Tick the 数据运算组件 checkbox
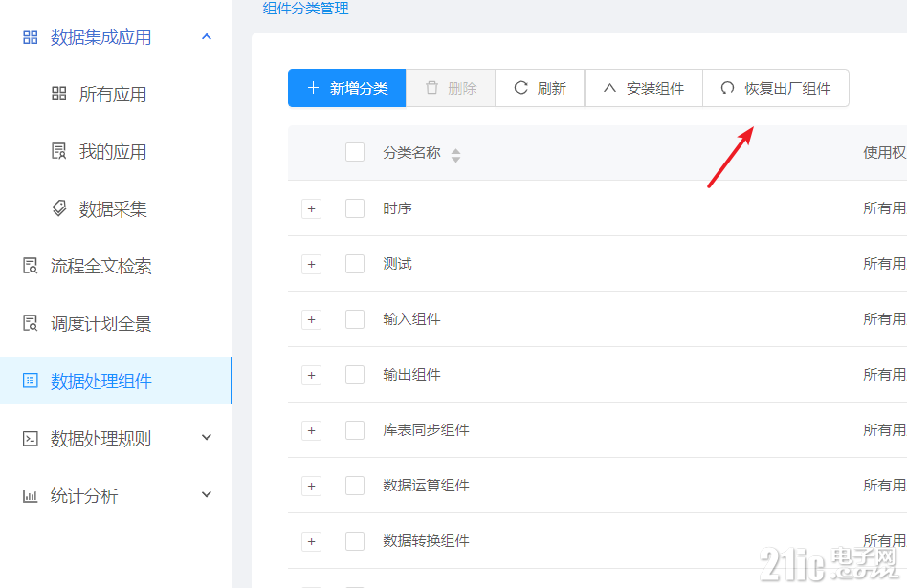907x588 pixels. [x=355, y=486]
